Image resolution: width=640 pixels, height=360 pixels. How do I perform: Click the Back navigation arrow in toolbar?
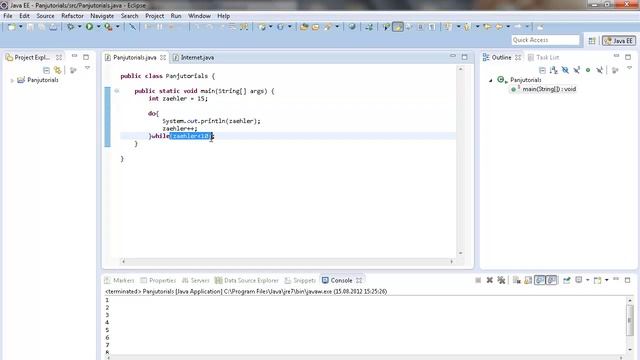point(499,27)
